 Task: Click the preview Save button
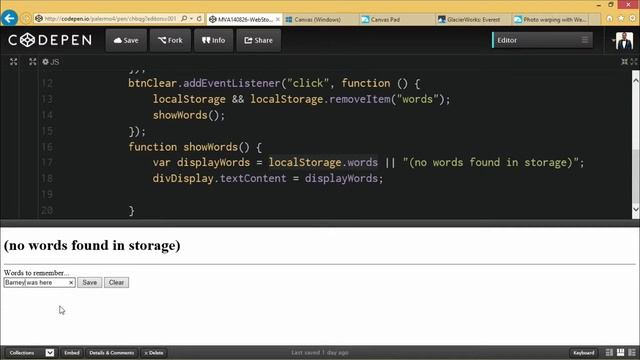pos(89,282)
